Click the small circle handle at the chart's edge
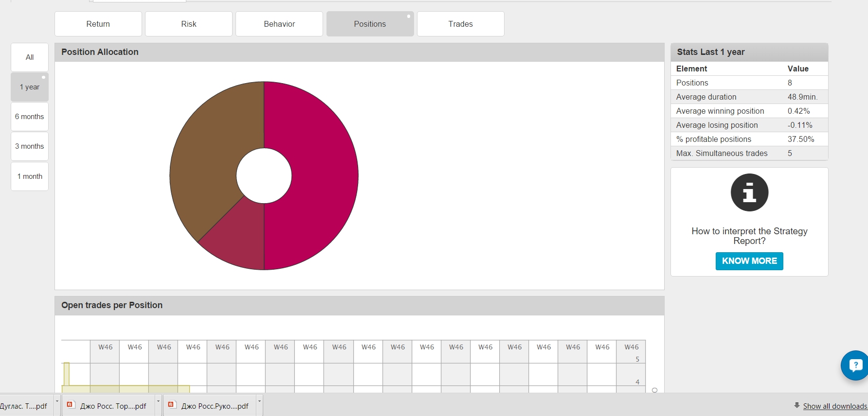 [x=654, y=390]
